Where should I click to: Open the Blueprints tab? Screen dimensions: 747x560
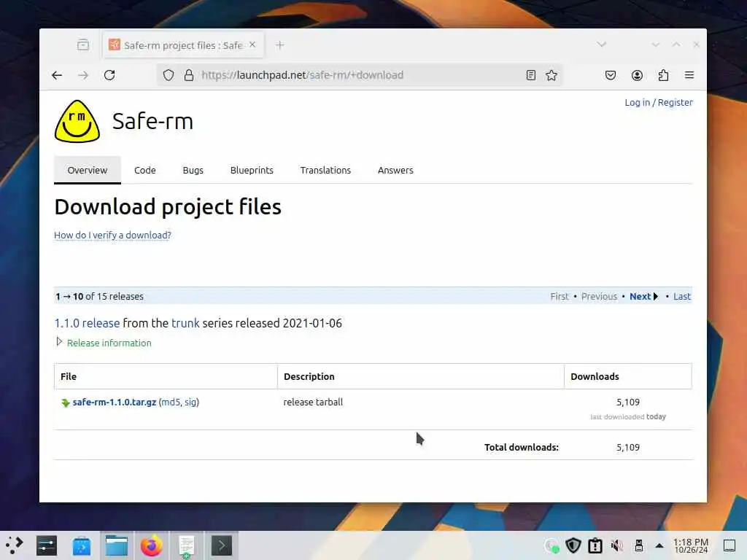click(252, 170)
